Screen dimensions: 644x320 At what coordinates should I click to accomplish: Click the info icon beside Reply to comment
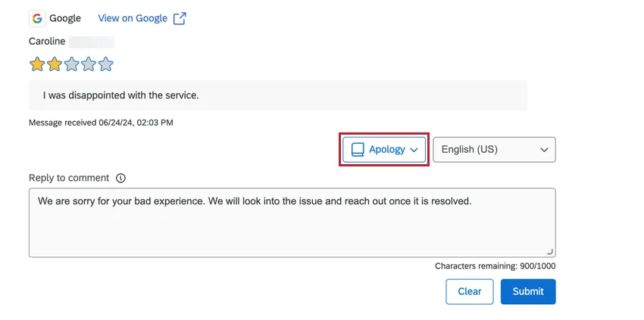pos(120,178)
